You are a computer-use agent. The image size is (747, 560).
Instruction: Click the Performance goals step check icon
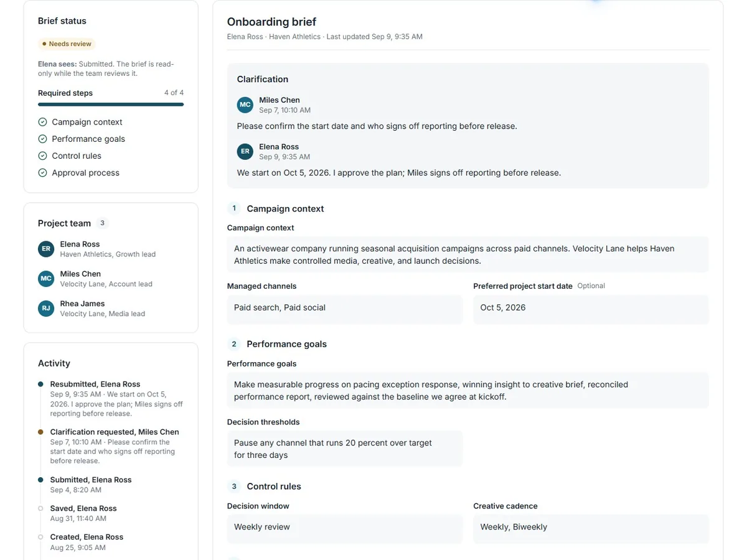point(42,139)
